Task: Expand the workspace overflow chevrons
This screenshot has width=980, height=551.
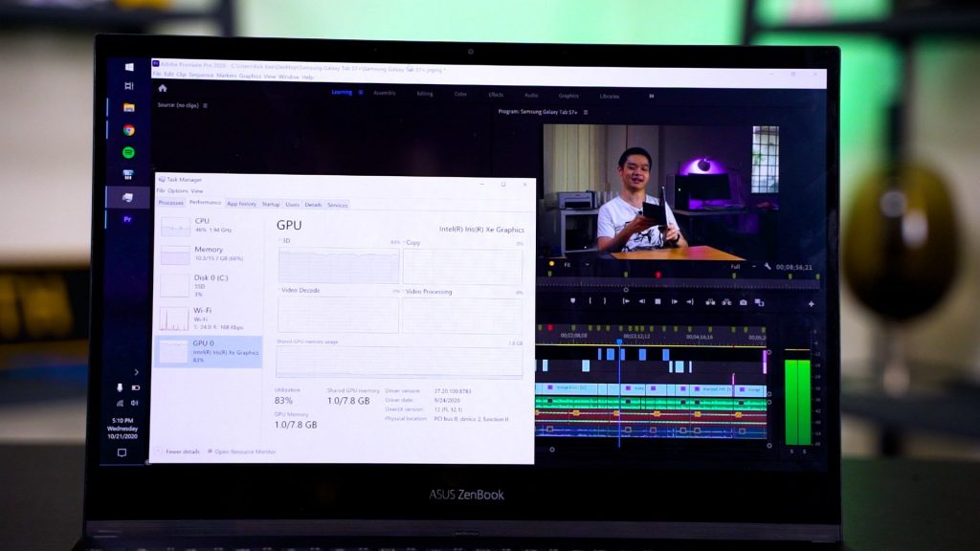Action: tap(651, 97)
